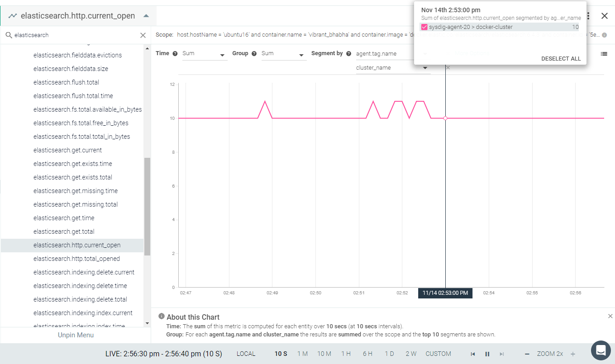Click the search magnifier icon
The width and height of the screenshot is (615, 364).
[9, 35]
